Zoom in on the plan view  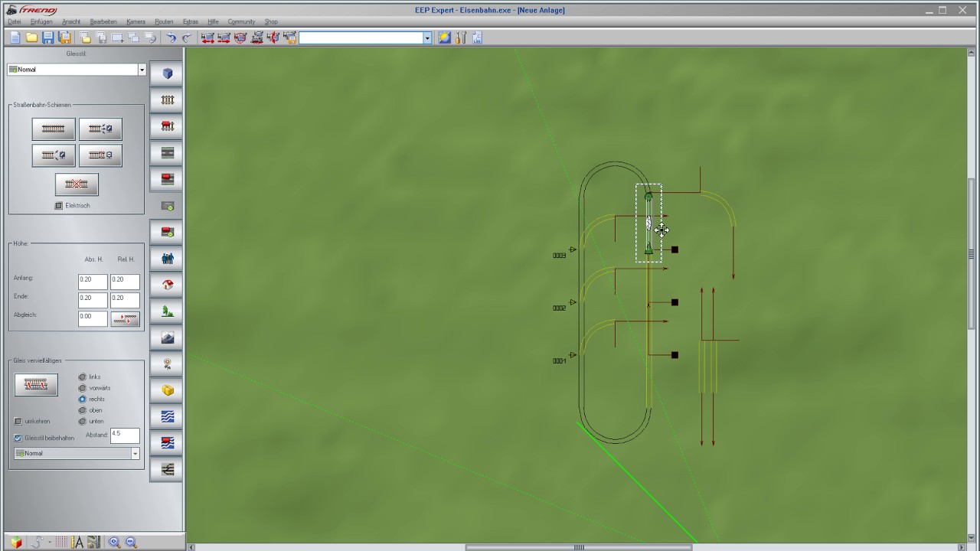click(x=114, y=543)
